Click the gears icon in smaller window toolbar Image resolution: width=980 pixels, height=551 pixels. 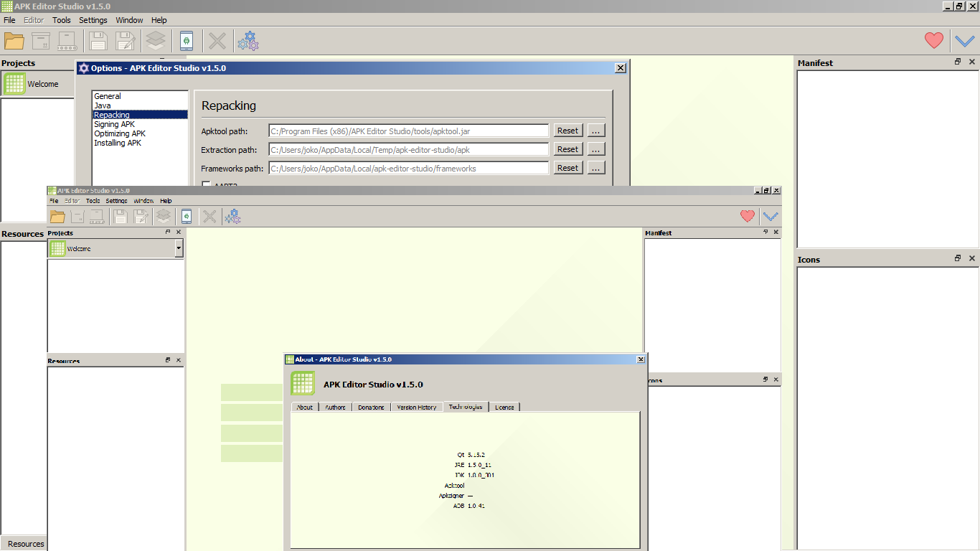(x=232, y=216)
